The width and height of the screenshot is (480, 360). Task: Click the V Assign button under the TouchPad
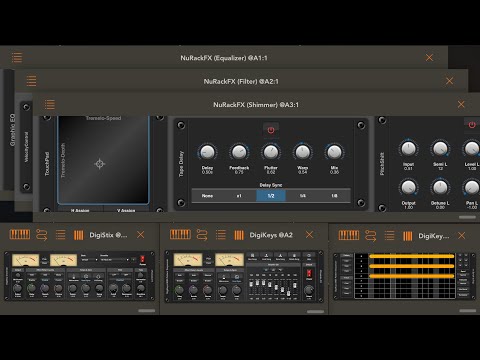(x=126, y=210)
